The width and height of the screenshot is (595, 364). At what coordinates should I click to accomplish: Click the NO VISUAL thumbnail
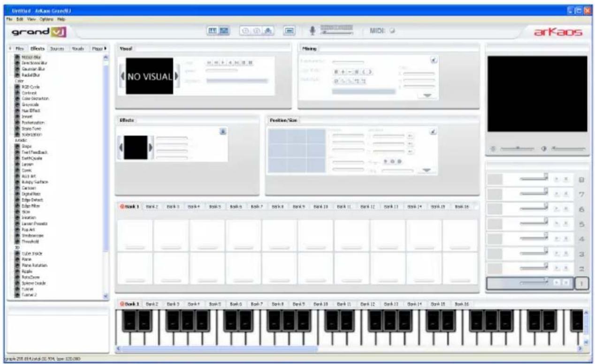coord(149,76)
